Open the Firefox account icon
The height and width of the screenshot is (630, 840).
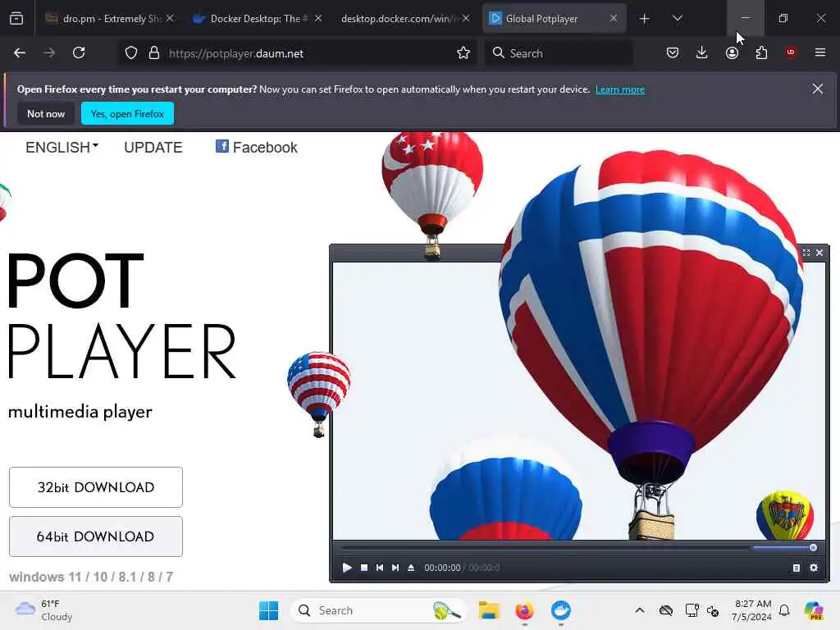(x=732, y=52)
